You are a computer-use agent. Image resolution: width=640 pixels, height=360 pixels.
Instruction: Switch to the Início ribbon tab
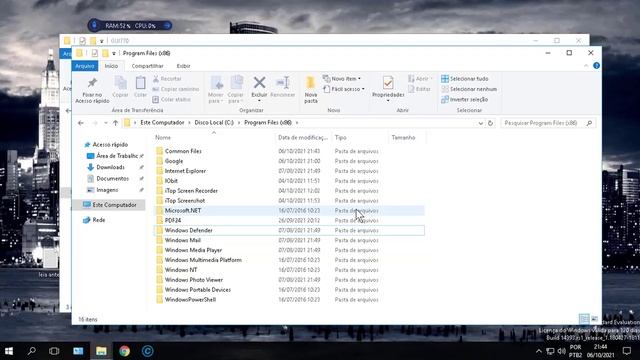(111, 66)
